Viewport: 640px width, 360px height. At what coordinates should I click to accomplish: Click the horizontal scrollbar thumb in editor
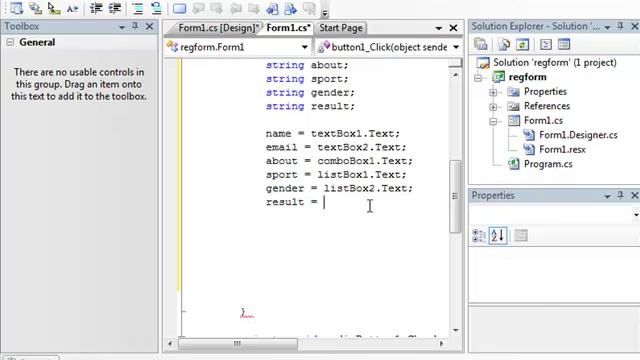coord(238,344)
